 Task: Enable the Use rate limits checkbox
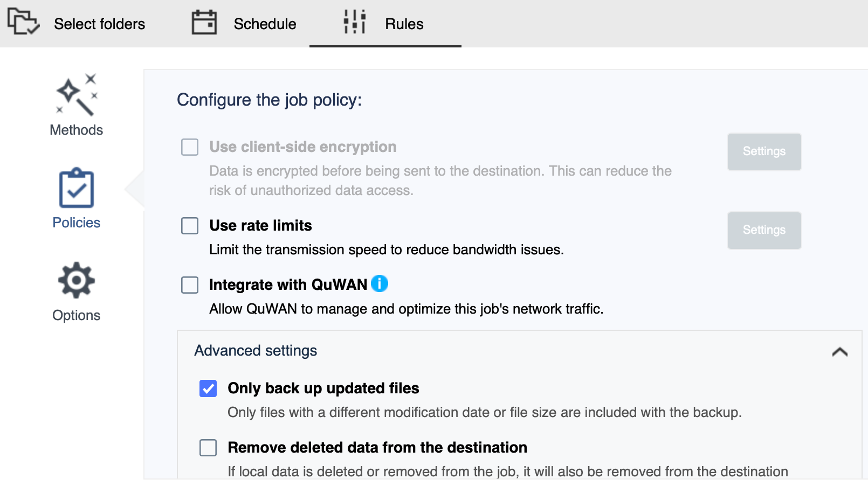point(190,226)
